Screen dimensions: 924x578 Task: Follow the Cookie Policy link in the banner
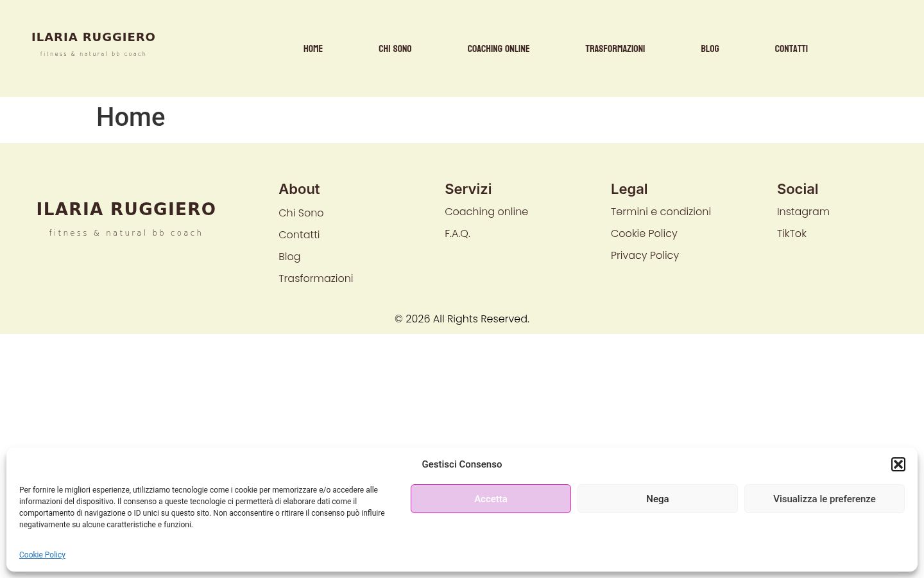[42, 555]
